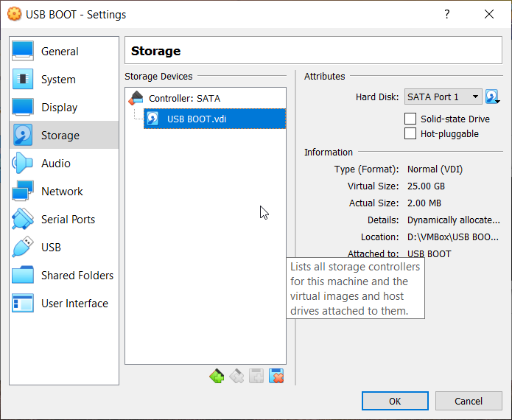Click the USB BOOT.vdi hard disk icon

click(153, 119)
